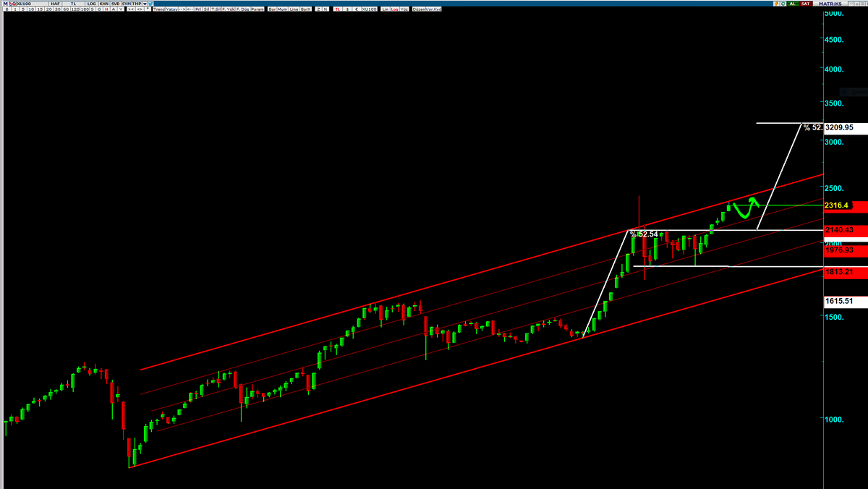The image size is (868, 489).
Task: Click the F.Yük tool
Action: click(x=229, y=9)
